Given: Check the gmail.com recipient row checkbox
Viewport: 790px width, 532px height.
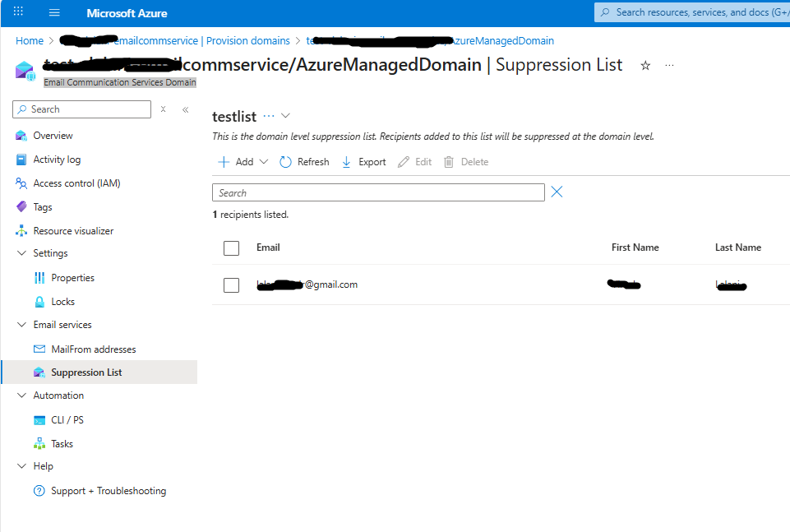Looking at the screenshot, I should 231,285.
